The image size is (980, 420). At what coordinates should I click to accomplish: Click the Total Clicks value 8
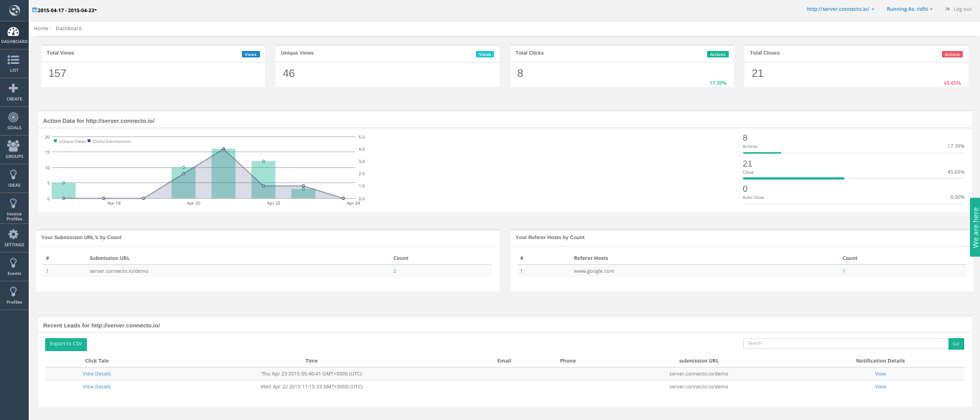(520, 73)
